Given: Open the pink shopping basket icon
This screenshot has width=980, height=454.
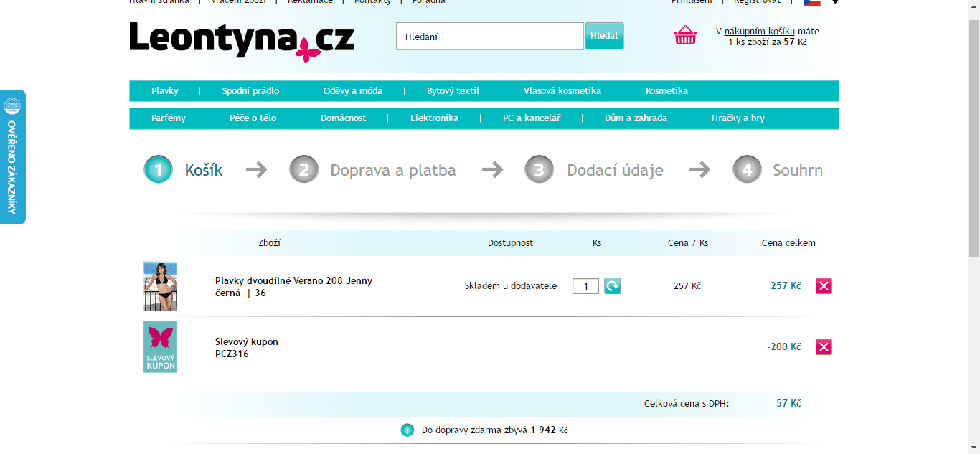Looking at the screenshot, I should pos(685,35).
